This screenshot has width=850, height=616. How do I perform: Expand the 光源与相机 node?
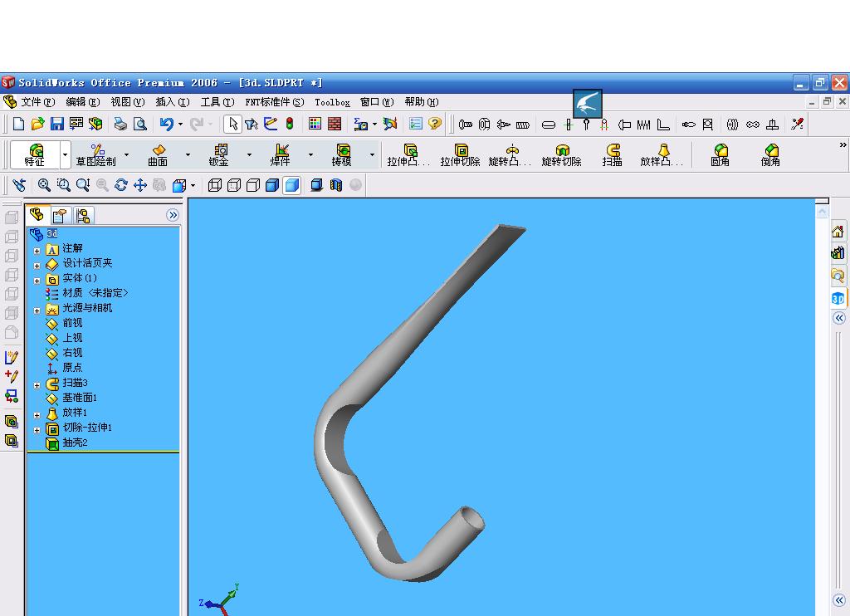click(37, 310)
